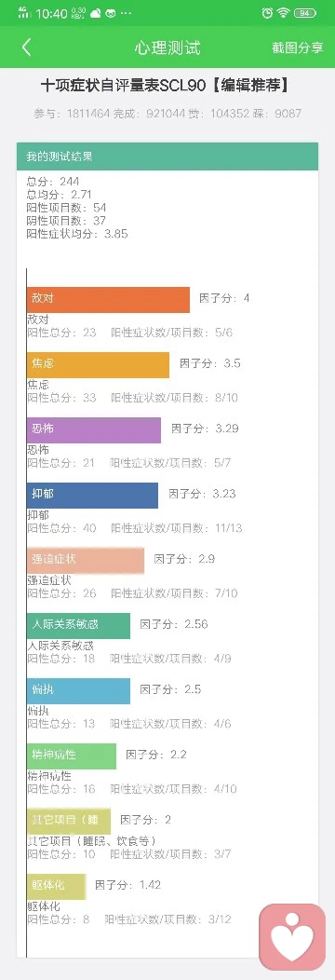
Task: Select the blue 抑郁 bar
Action: 92,495
